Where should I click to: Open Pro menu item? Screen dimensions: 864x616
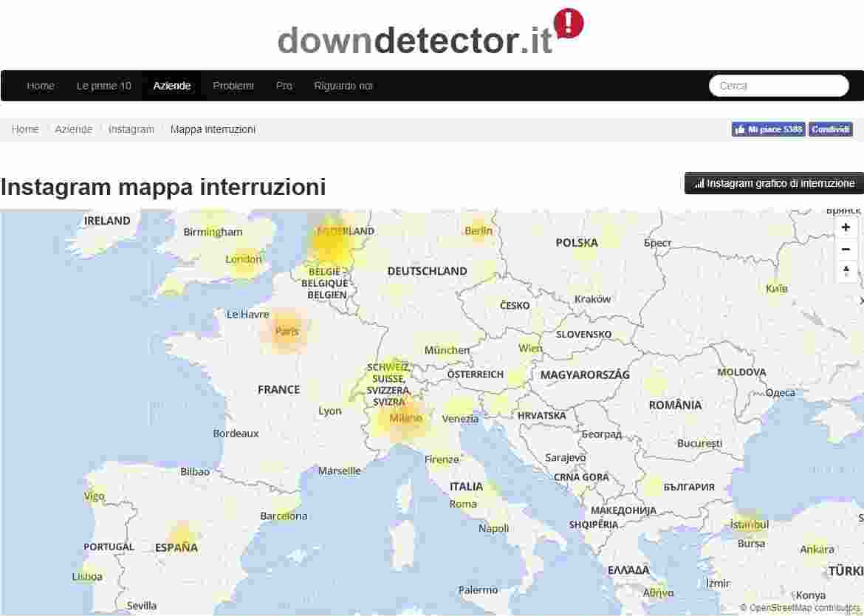point(284,86)
